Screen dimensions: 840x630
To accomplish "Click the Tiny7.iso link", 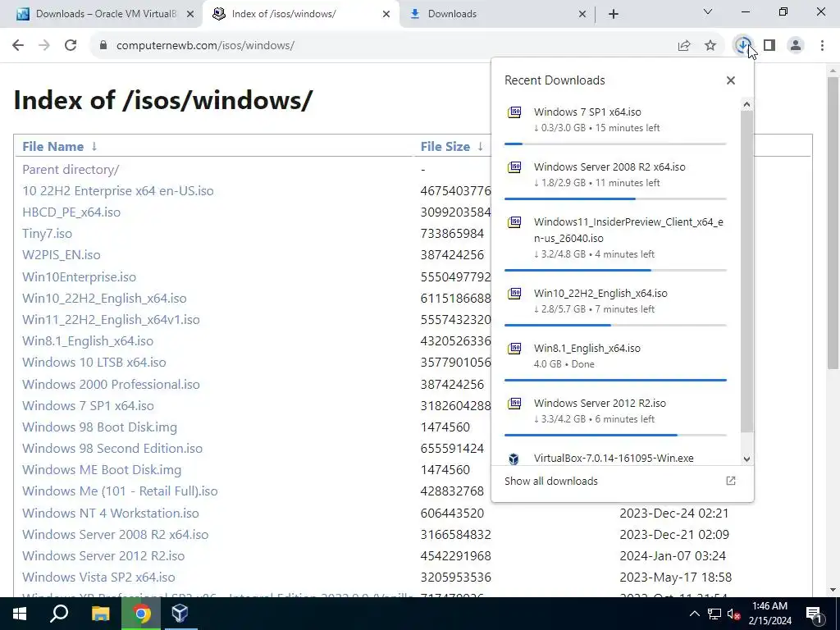I will pyautogui.click(x=47, y=234).
